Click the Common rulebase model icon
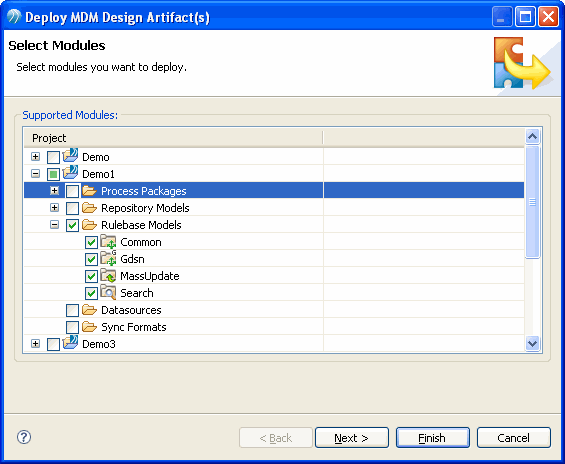This screenshot has width=565, height=464. tap(108, 241)
